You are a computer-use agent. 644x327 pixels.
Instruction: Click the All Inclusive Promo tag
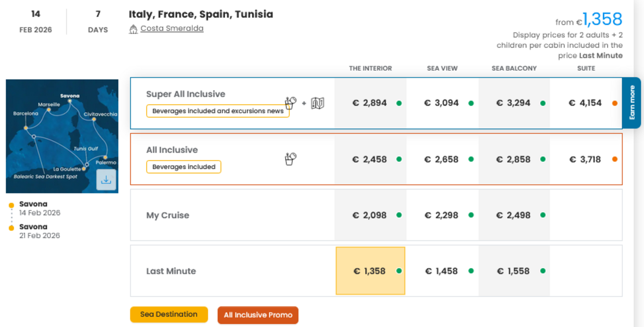pos(258,315)
